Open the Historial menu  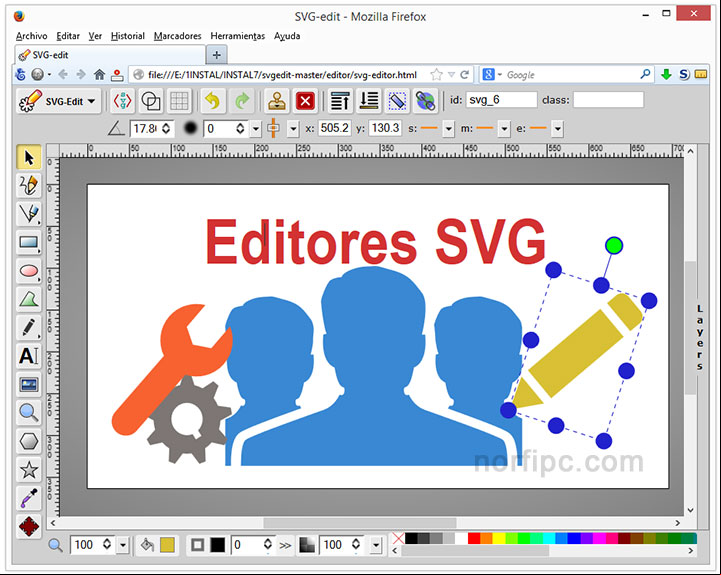(127, 36)
